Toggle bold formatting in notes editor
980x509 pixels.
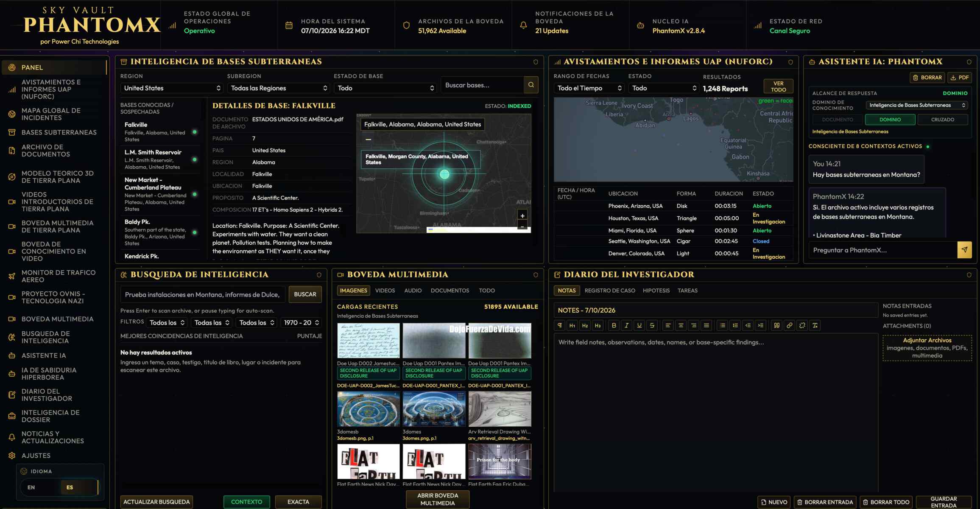(614, 325)
